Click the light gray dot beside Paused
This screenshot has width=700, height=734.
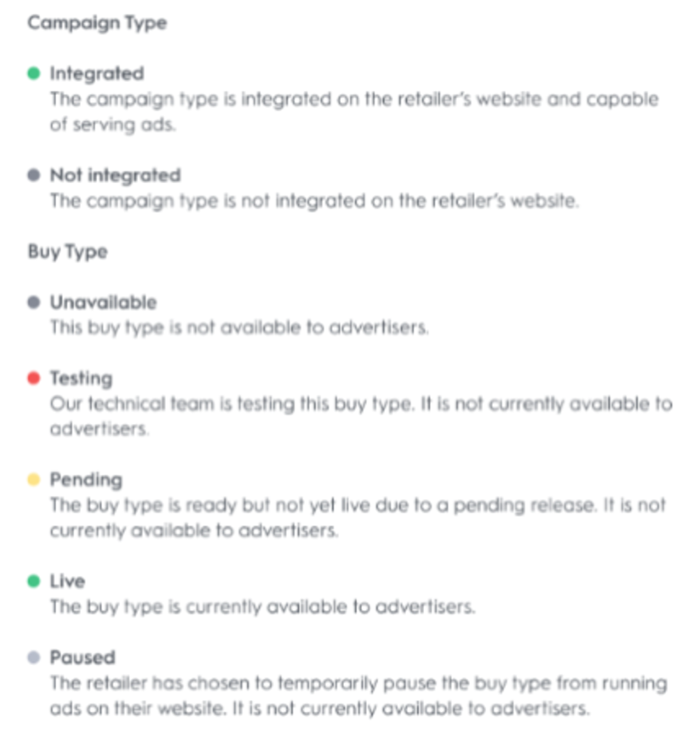pyautogui.click(x=34, y=658)
